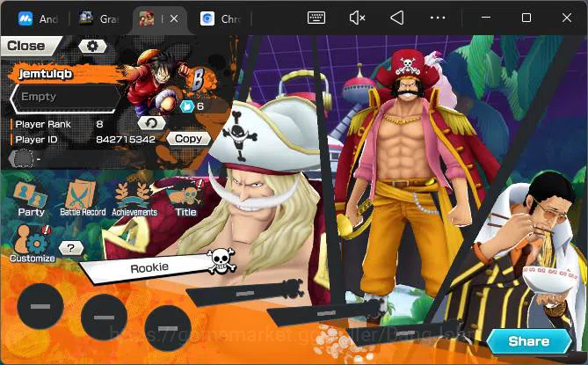Click the B league rank badge
Image resolution: width=588 pixels, height=365 pixels.
point(200,78)
